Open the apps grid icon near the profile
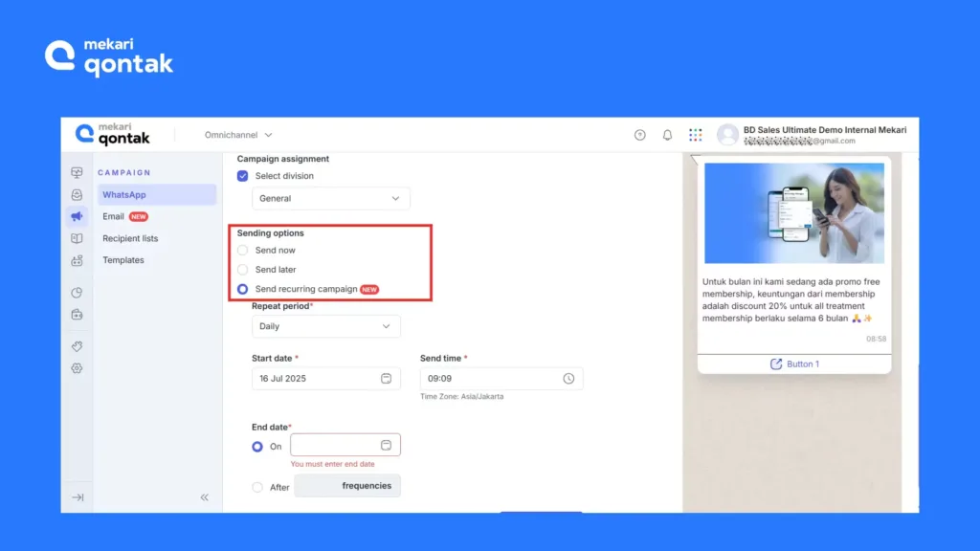 click(694, 135)
